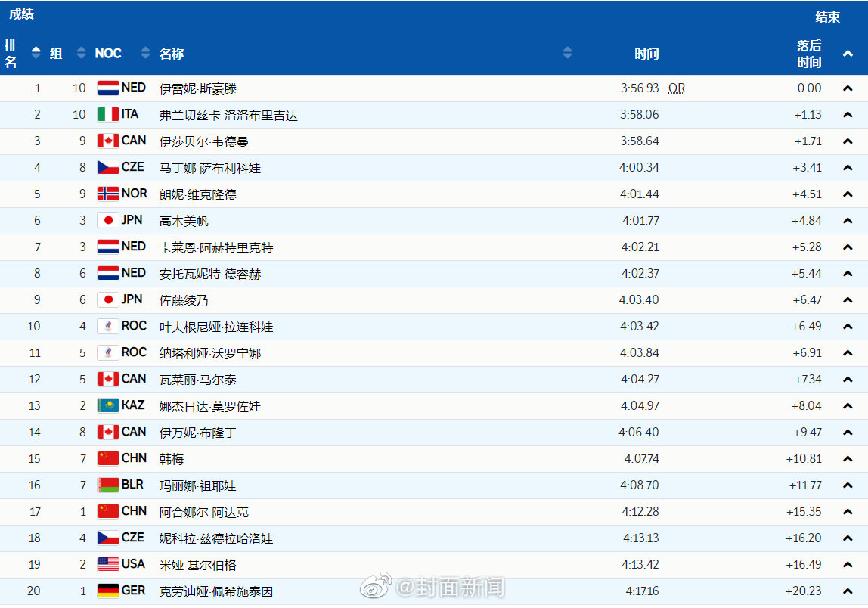This screenshot has width=868, height=608.
Task: Click the 时间 column header
Action: click(x=646, y=54)
